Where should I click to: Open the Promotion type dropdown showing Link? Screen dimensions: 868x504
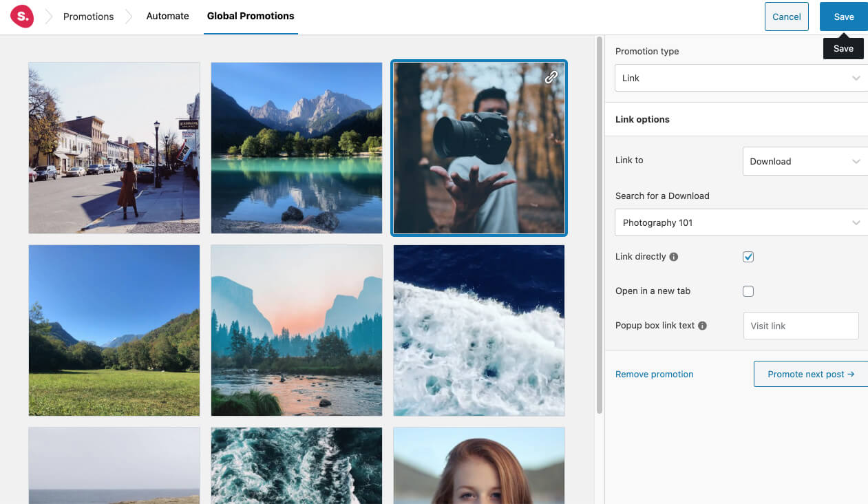click(x=741, y=78)
